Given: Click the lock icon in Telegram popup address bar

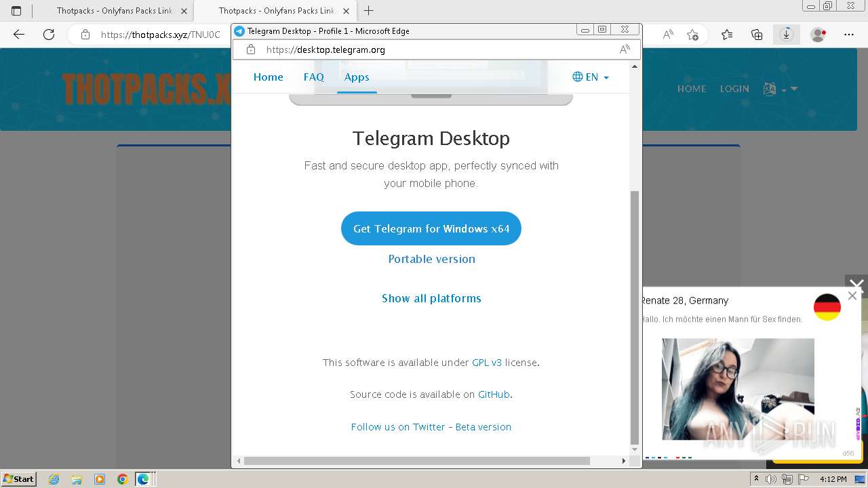Looking at the screenshot, I should (251, 49).
